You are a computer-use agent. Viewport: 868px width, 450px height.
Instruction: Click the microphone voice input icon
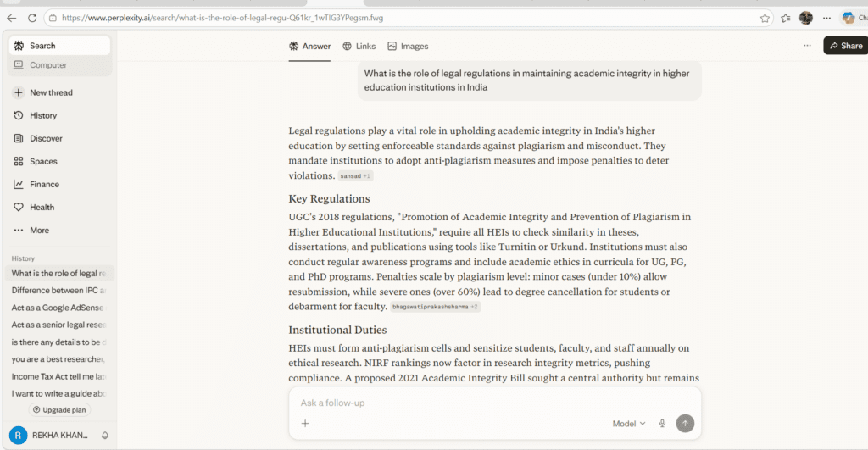tap(662, 424)
